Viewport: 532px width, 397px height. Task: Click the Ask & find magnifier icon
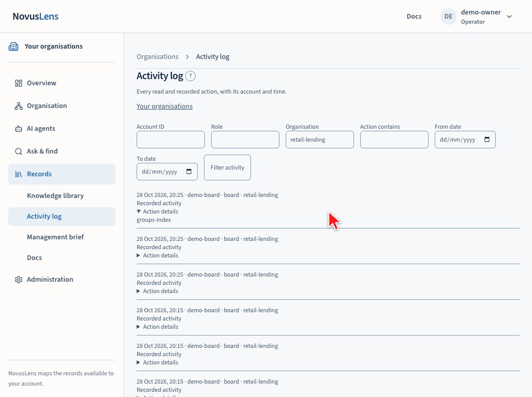(18, 151)
